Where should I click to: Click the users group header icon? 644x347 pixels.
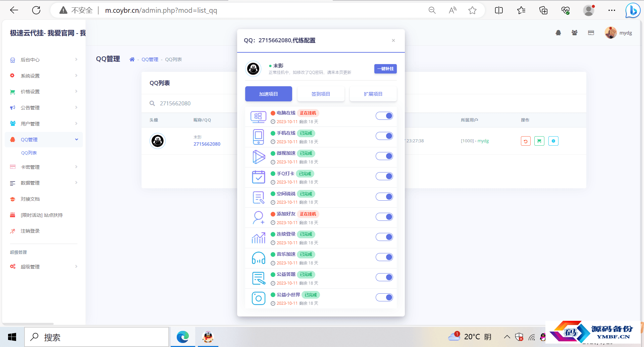(575, 33)
